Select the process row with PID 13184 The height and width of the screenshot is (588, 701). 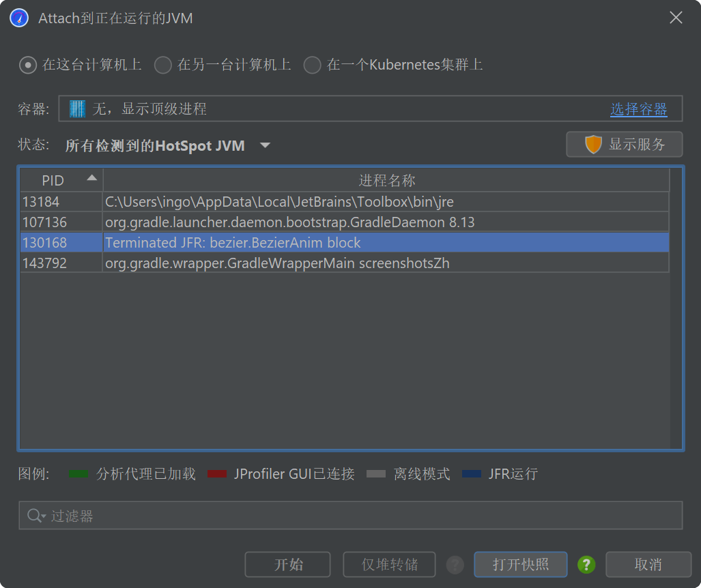click(x=345, y=202)
